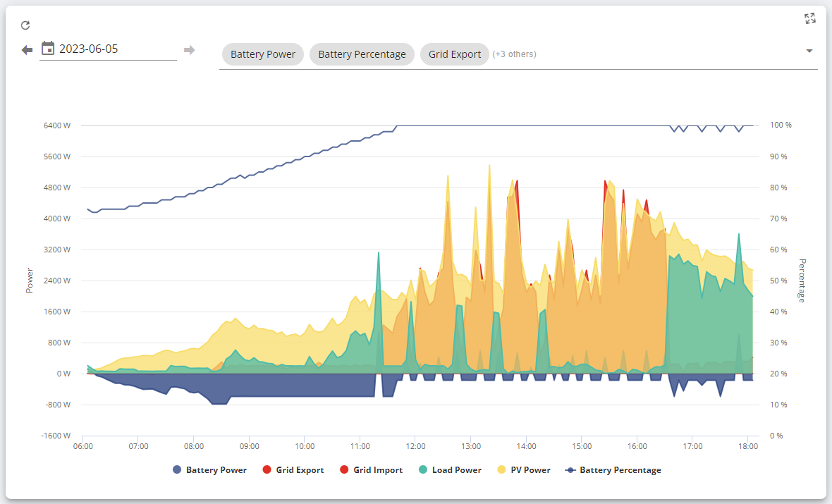Click the 09:00 time axis label
Screen dimensions: 832x504
pos(250,446)
